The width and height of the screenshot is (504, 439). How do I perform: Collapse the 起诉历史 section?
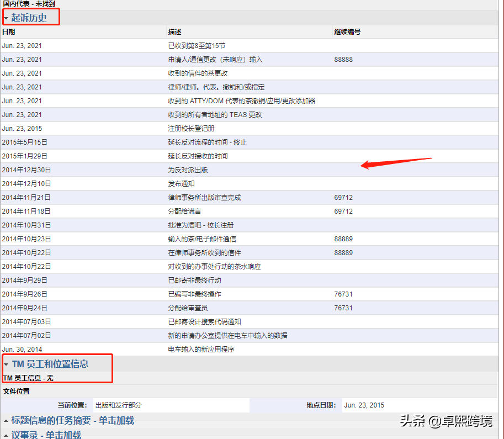point(29,18)
